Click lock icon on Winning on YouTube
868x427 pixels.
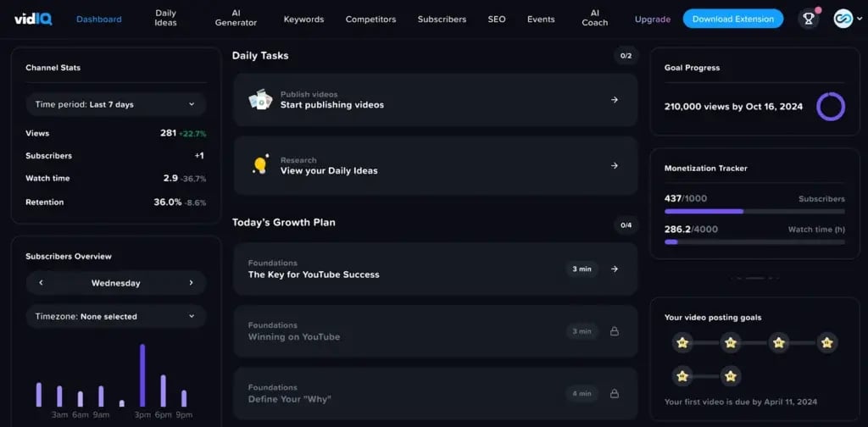pos(615,331)
